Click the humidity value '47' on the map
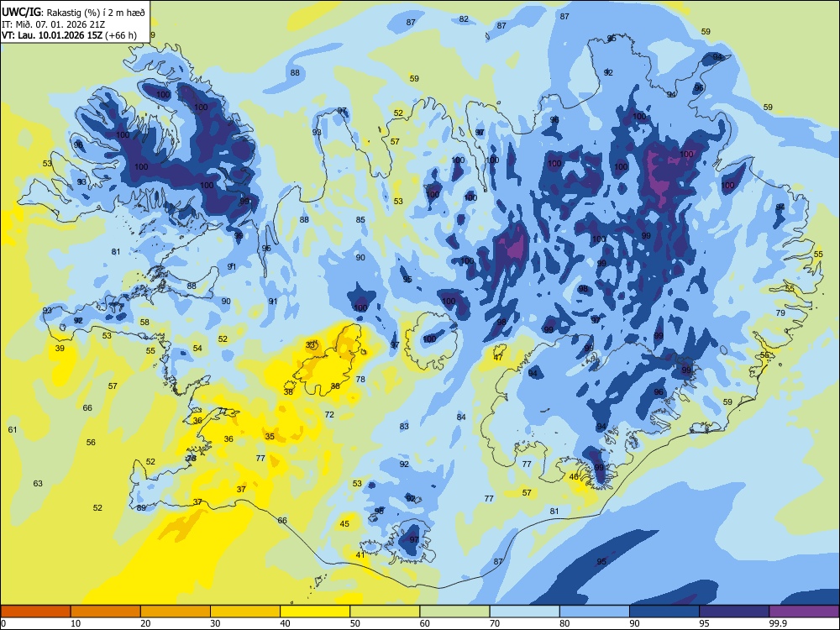The height and width of the screenshot is (630, 840). (498, 357)
